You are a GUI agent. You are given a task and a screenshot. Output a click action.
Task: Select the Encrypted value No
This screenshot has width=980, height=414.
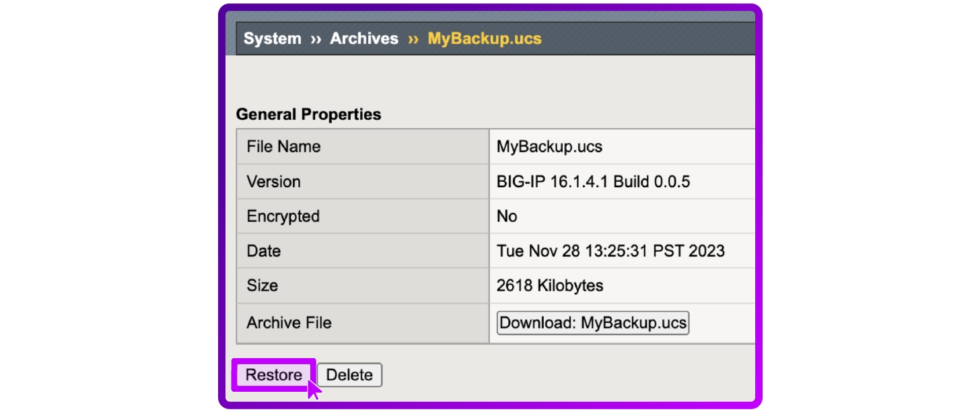click(507, 216)
